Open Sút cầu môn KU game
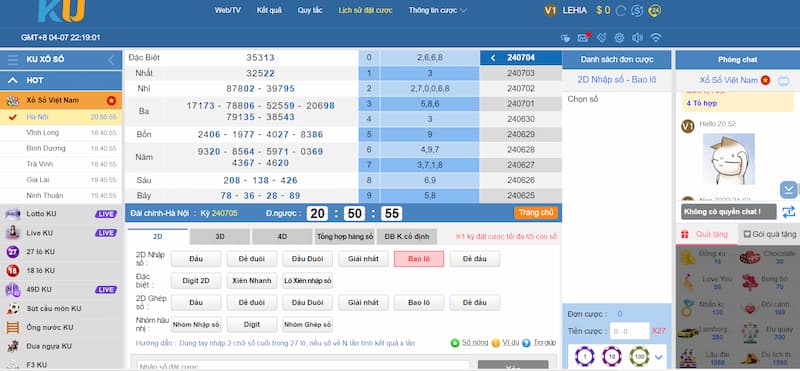Image resolution: width=800 pixels, height=371 pixels. pyautogui.click(x=61, y=308)
